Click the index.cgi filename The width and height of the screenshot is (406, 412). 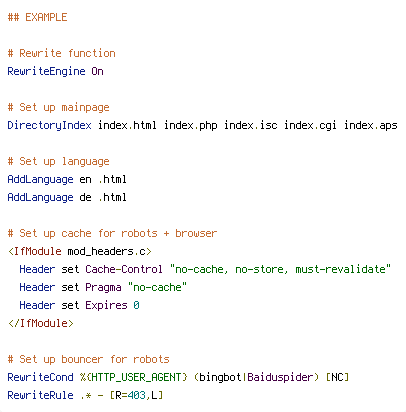[x=310, y=126]
